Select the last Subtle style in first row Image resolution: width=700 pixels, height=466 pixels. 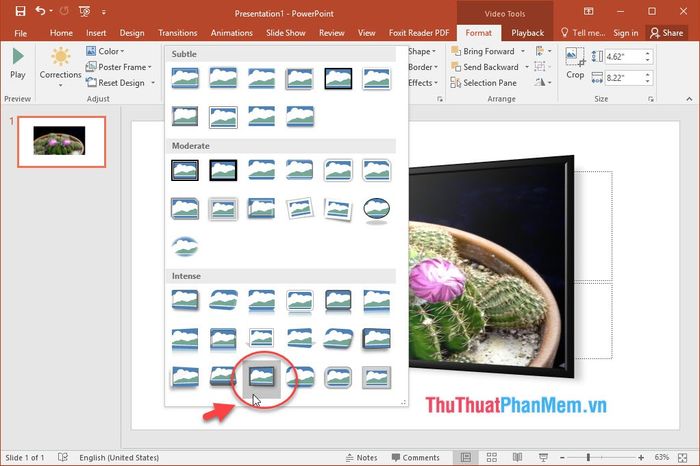point(376,78)
